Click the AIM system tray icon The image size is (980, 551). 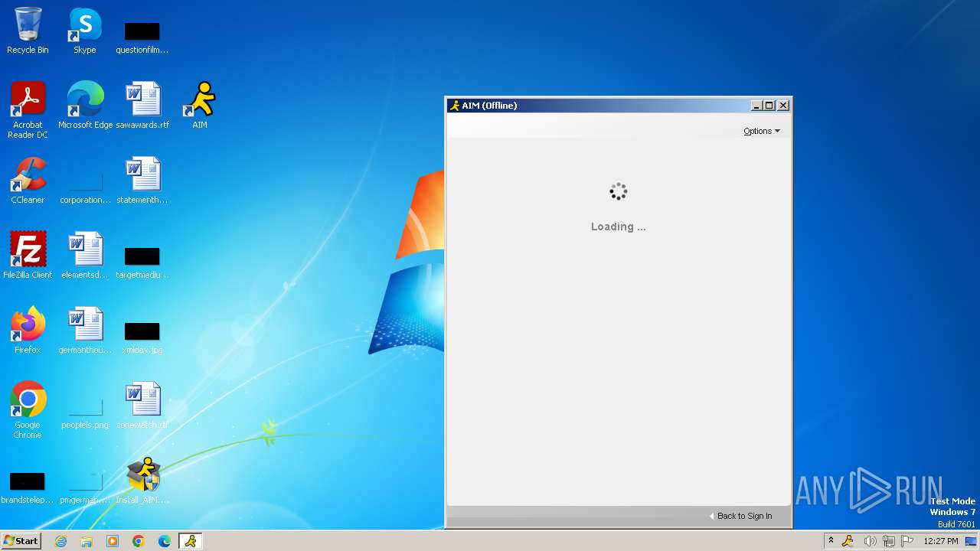coord(848,541)
